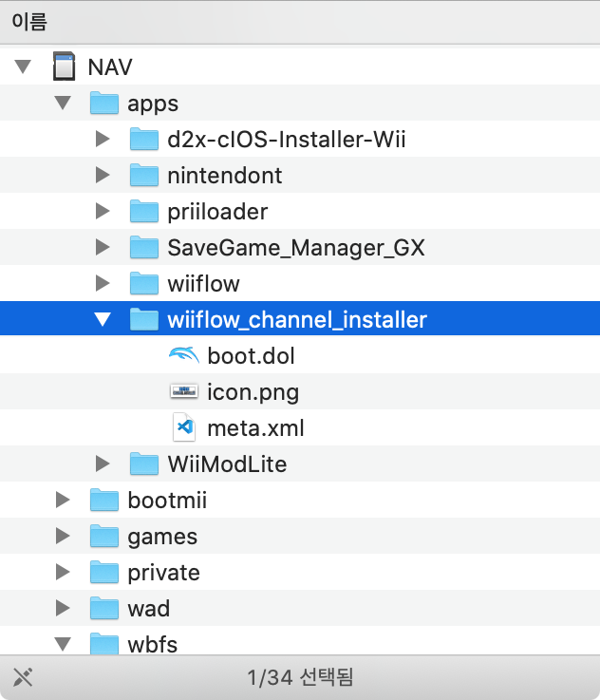Click the priiloader folder icon

pyautogui.click(x=144, y=211)
